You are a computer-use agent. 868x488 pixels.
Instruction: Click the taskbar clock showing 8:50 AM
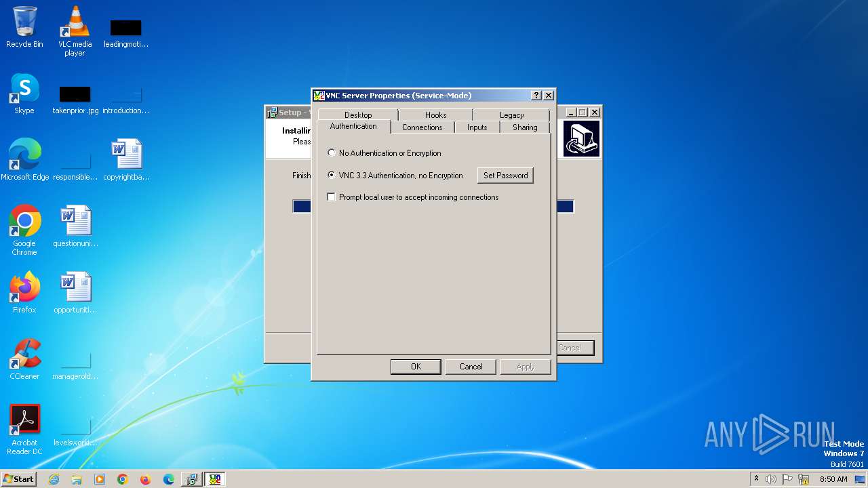(833, 479)
